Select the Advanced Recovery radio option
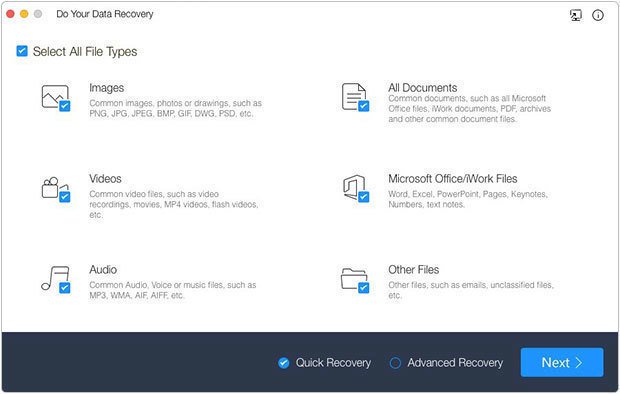Screen dimensions: 620x394 coord(395,363)
